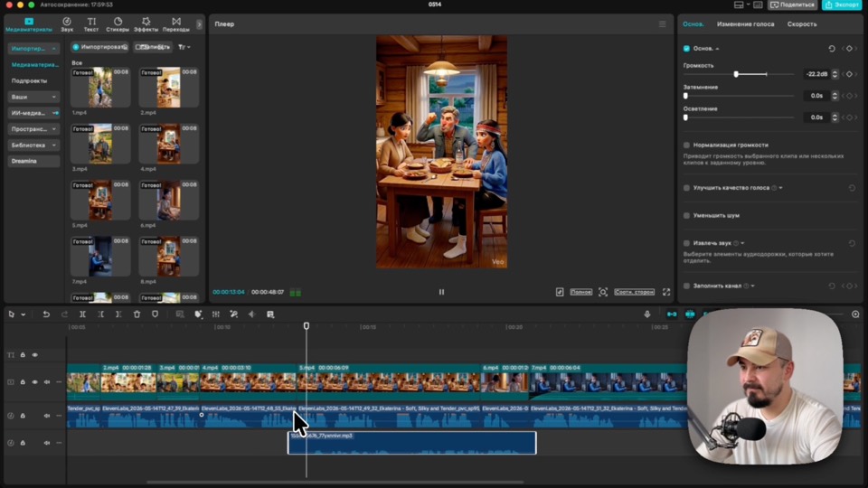Expand the Пространс... sidebar dropdown

tap(53, 129)
